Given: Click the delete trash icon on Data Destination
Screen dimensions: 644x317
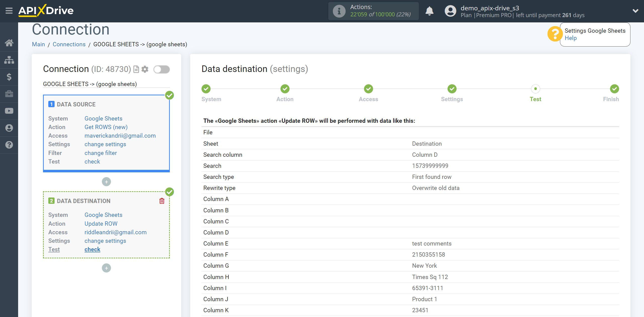Looking at the screenshot, I should (162, 201).
